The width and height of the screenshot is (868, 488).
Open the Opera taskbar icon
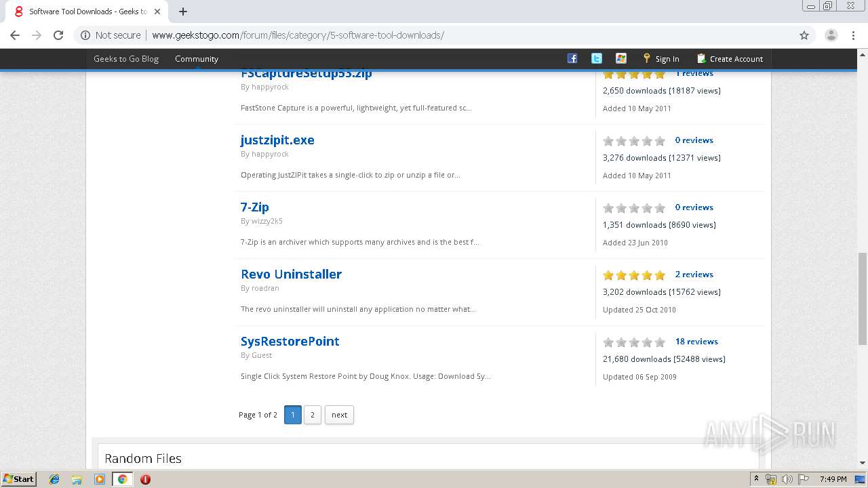pos(145,479)
